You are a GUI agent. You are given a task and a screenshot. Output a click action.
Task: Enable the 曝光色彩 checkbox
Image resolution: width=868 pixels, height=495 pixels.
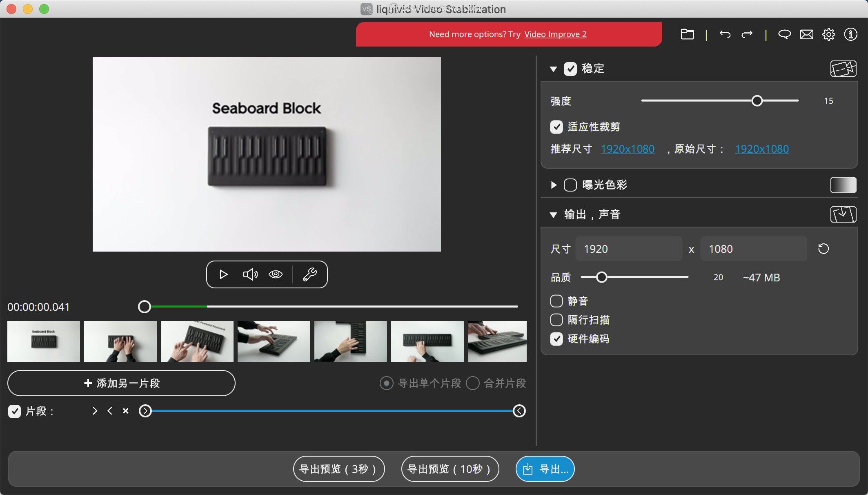pyautogui.click(x=570, y=185)
